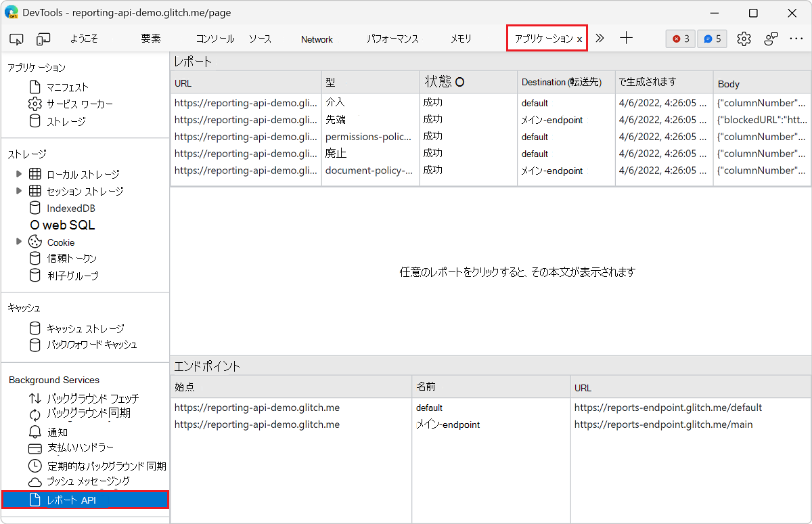Expand the Cookie tree node
The image size is (812, 524).
[x=19, y=242]
